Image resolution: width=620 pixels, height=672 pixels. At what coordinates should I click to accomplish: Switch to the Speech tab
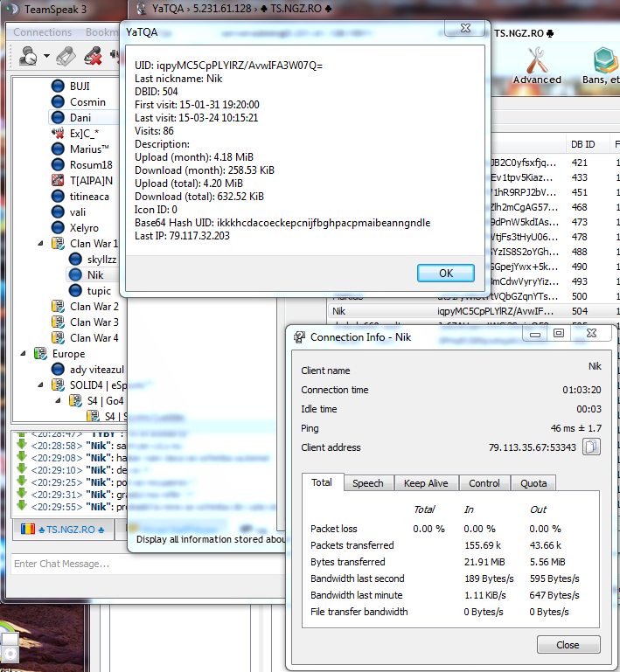point(367,483)
